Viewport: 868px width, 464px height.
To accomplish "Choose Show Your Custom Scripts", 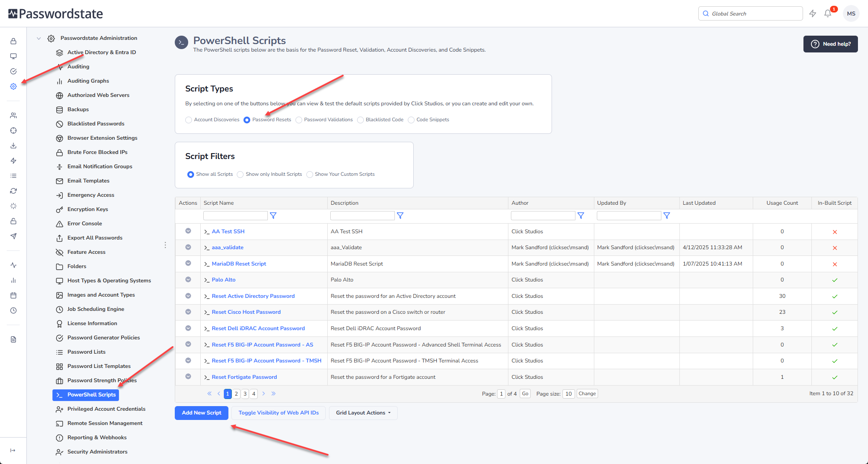I will pos(310,175).
